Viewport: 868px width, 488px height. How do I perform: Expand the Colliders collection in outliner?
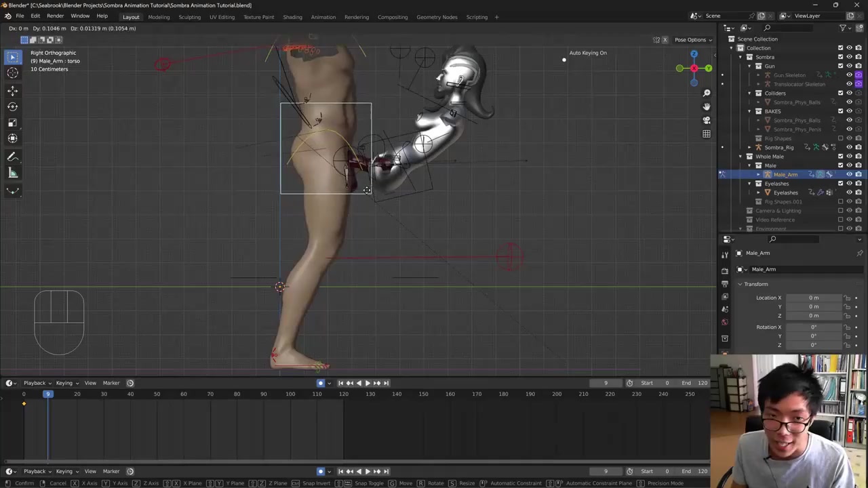[x=749, y=93]
